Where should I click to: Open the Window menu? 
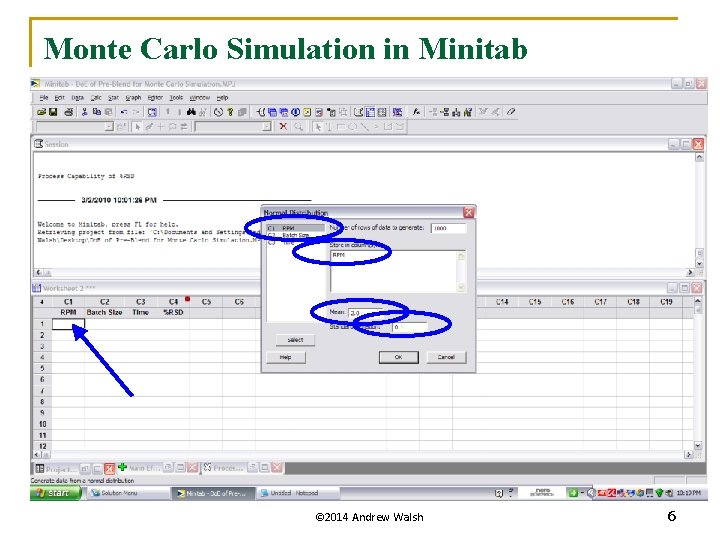point(200,98)
